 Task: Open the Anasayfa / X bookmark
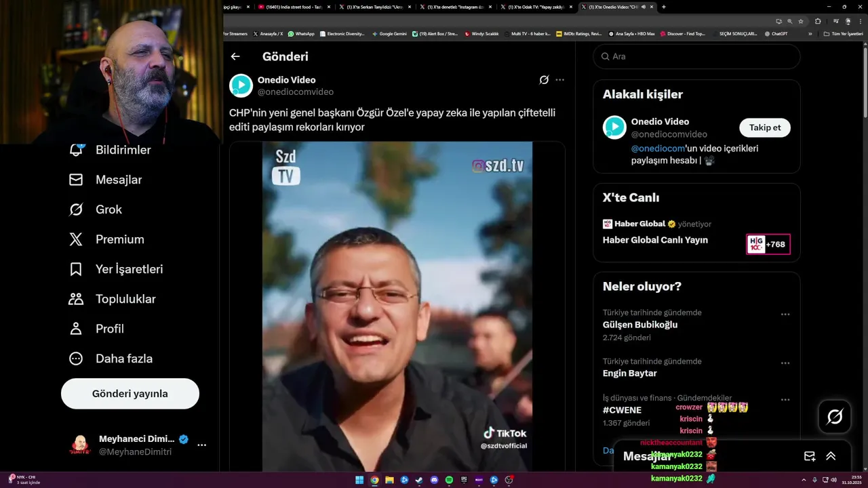click(268, 33)
